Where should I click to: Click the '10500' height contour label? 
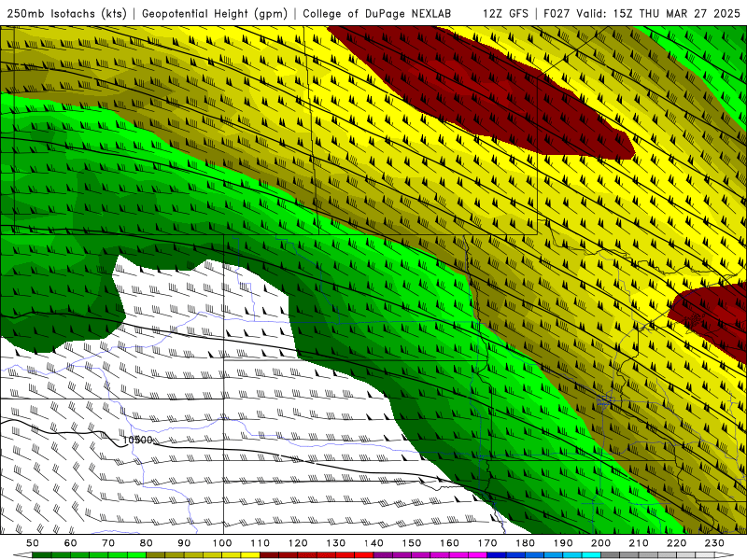point(137,440)
